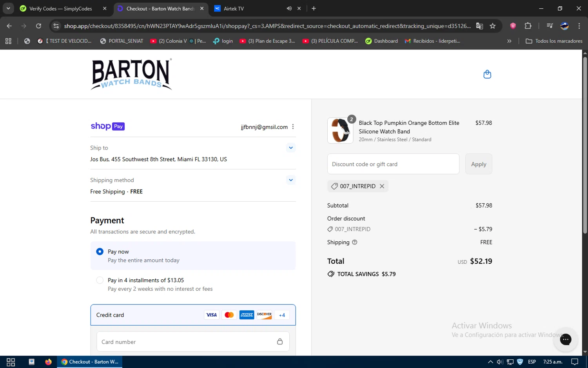Open the bookmarks apps grid icon
Viewport: 588px width, 368px height.
pos(8,41)
